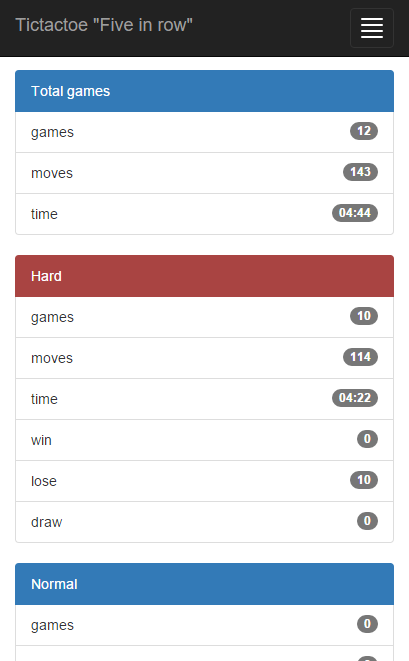
Task: Select the Normal panel header
Action: click(x=204, y=584)
